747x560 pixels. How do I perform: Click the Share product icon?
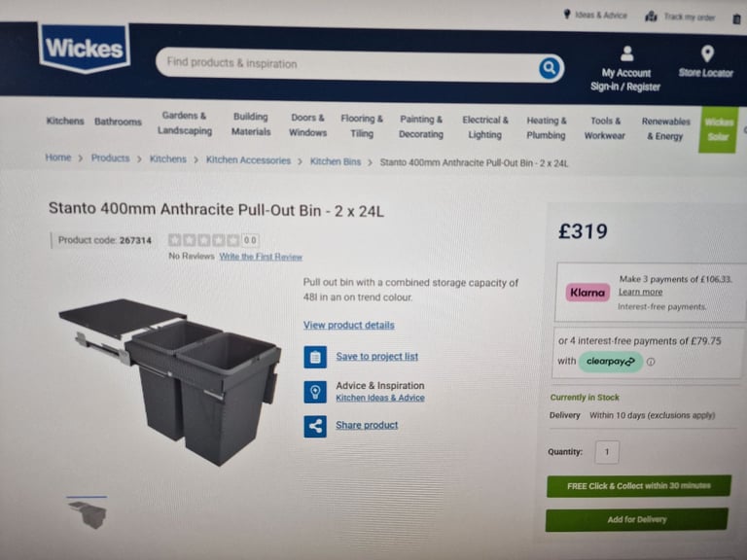315,426
